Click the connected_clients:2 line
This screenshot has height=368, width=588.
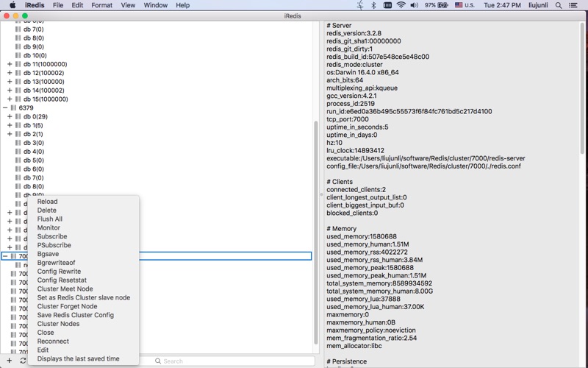356,190
